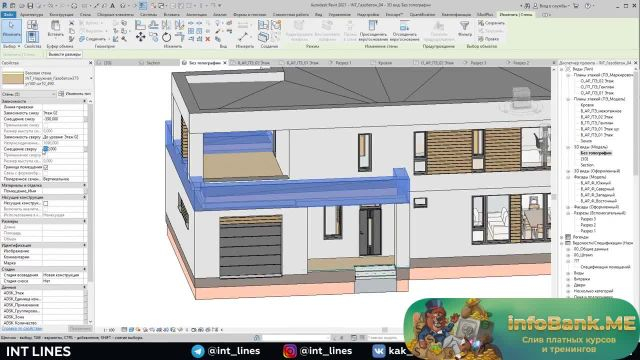Click the Top Offset value field
The height and width of the screenshot is (360, 640).
(64, 149)
